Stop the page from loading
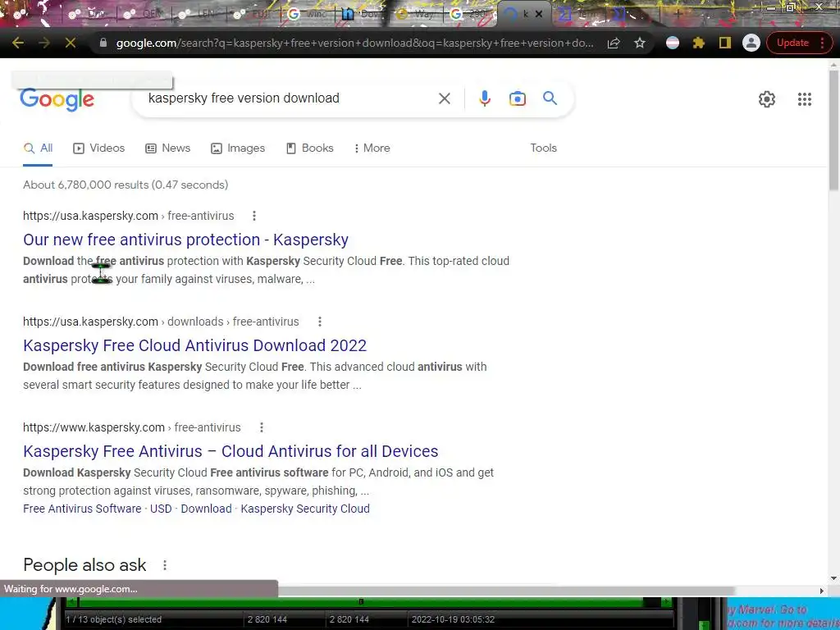The image size is (840, 630). pos(71,43)
